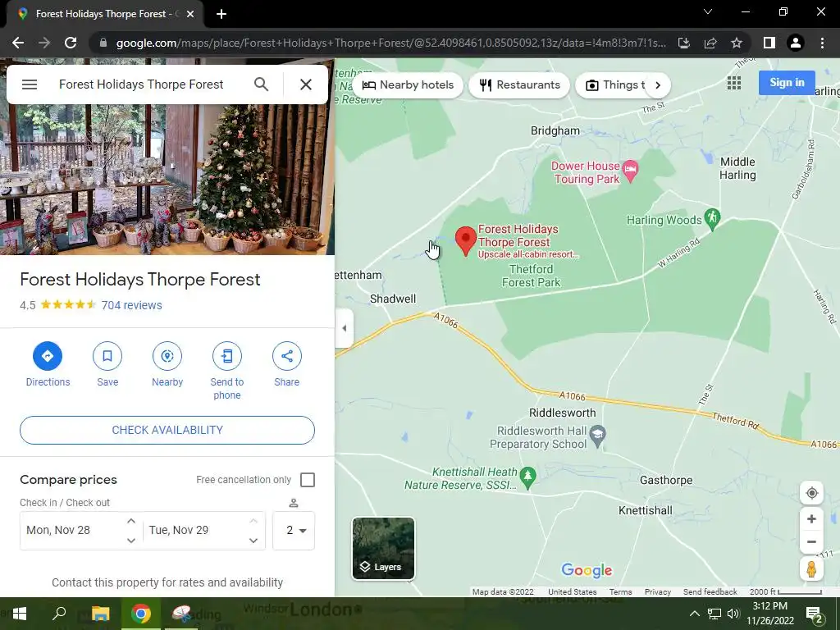The image size is (840, 630).
Task: Collapse the side panel arrow
Action: tap(344, 328)
